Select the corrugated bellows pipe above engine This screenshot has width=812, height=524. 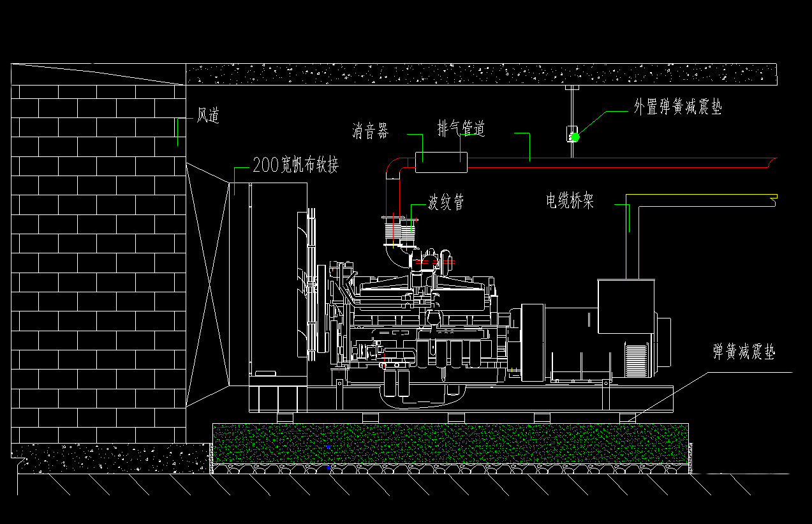[399, 232]
